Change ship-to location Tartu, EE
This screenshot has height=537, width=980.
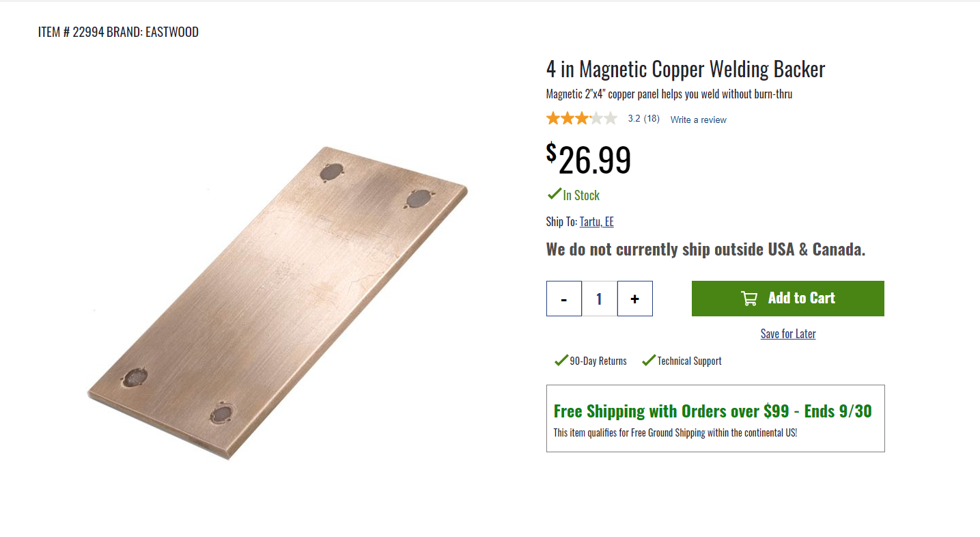(596, 221)
